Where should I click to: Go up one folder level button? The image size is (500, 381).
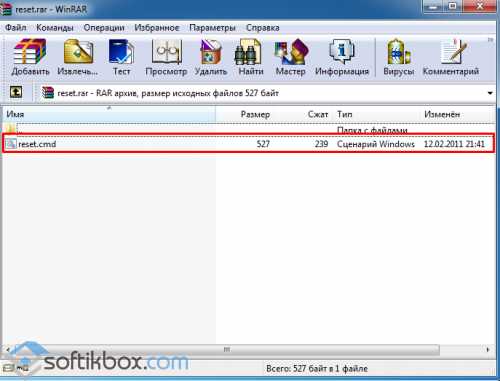click(x=16, y=92)
